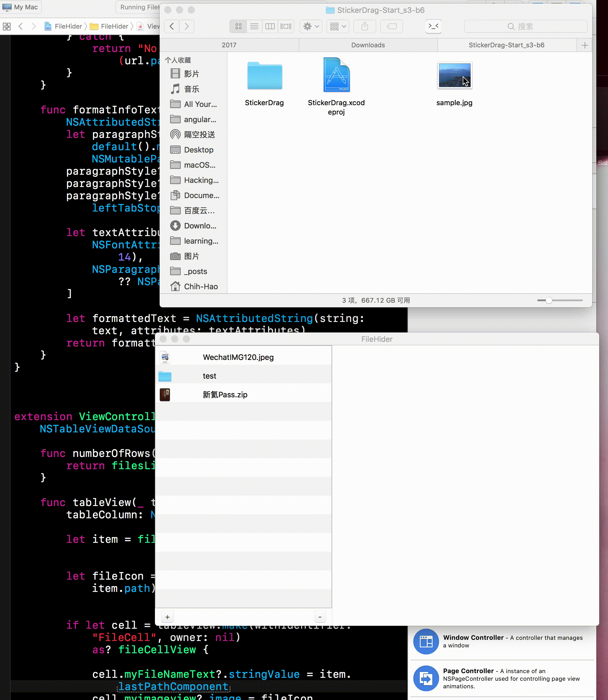The image size is (608, 700).
Task: Switch Finder to cover flow view
Action: click(286, 27)
